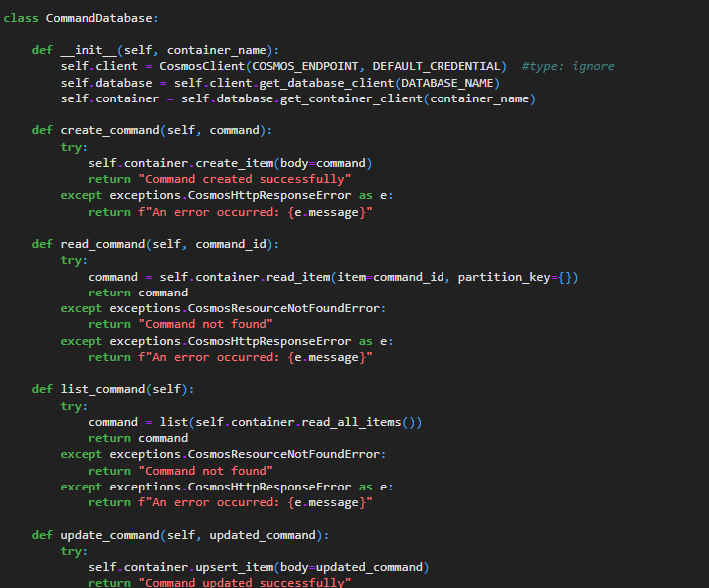
Task: Click the CommandDatabase class name
Action: click(x=99, y=18)
